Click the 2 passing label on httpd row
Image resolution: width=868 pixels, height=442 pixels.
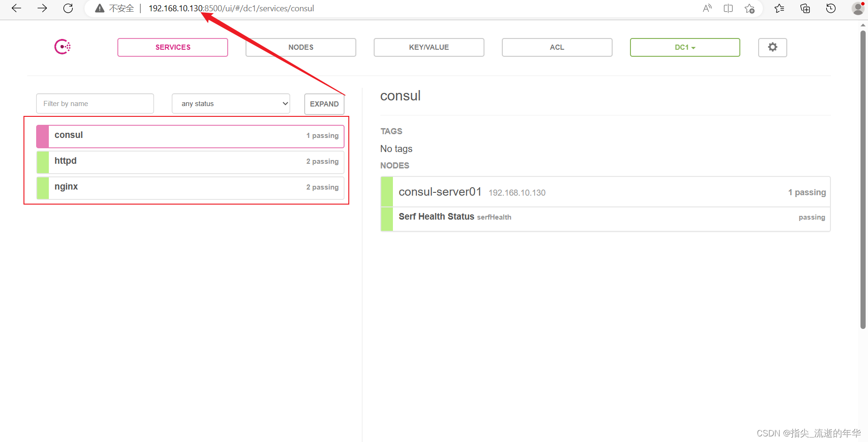tap(323, 161)
